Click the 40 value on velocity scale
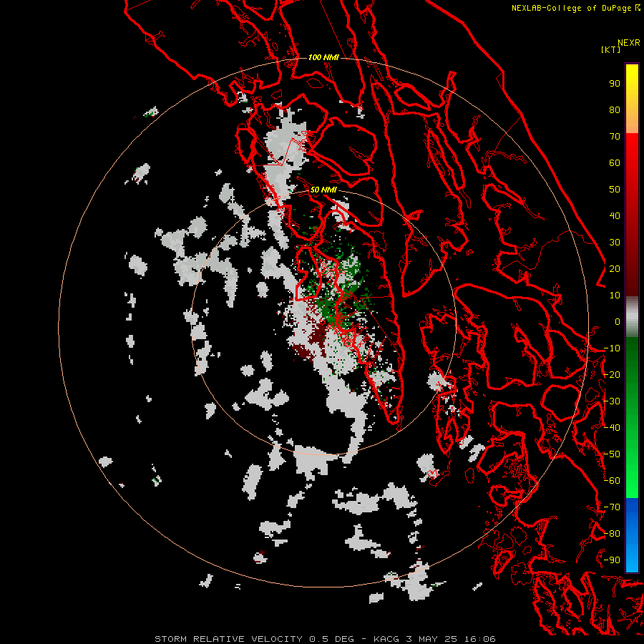 tap(615, 216)
